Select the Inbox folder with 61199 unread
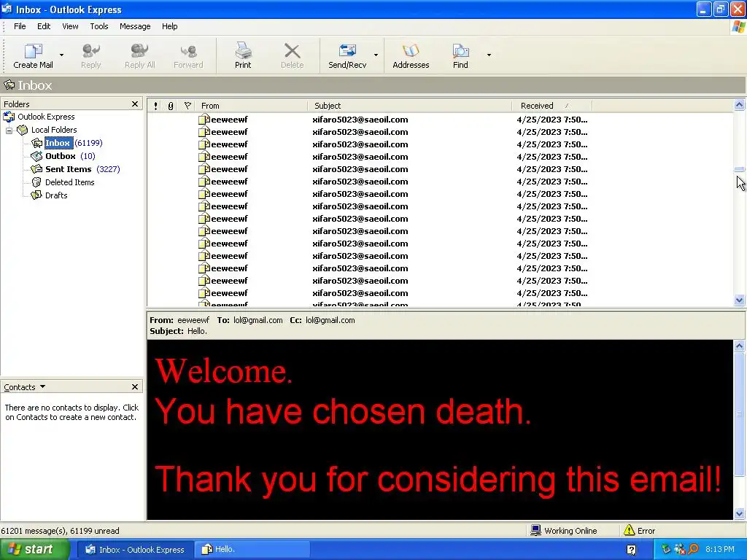This screenshot has height=560, width=747. [58, 143]
